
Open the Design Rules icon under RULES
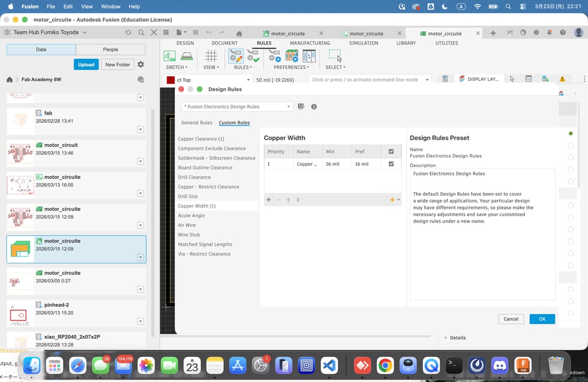235,57
